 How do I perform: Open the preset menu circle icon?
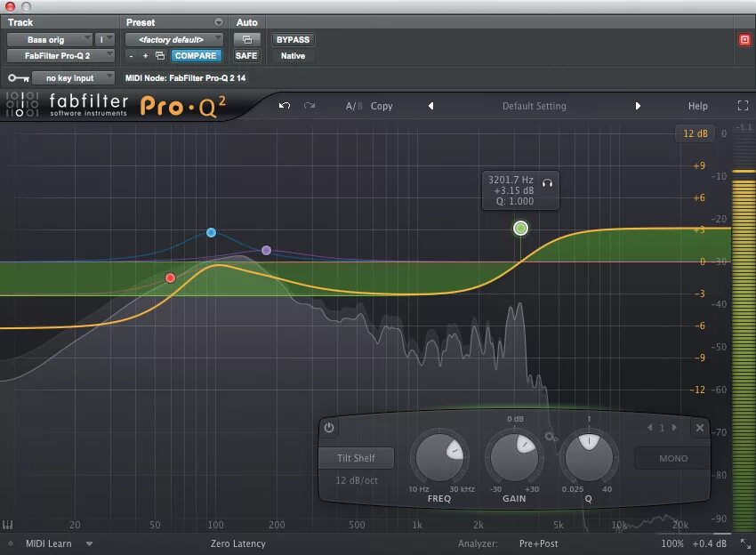point(219,22)
